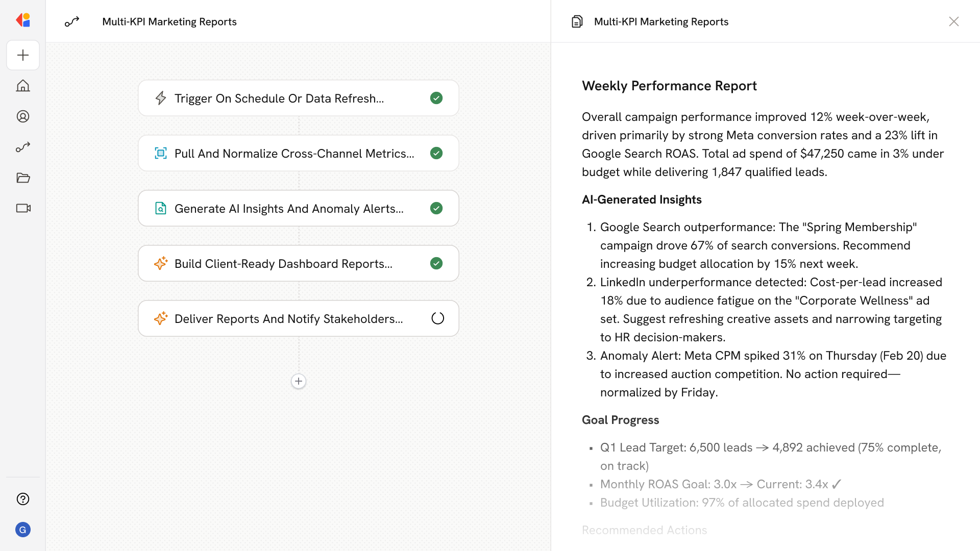The image size is (980, 551).
Task: Open the folder icon in sidebar
Action: pyautogui.click(x=23, y=178)
